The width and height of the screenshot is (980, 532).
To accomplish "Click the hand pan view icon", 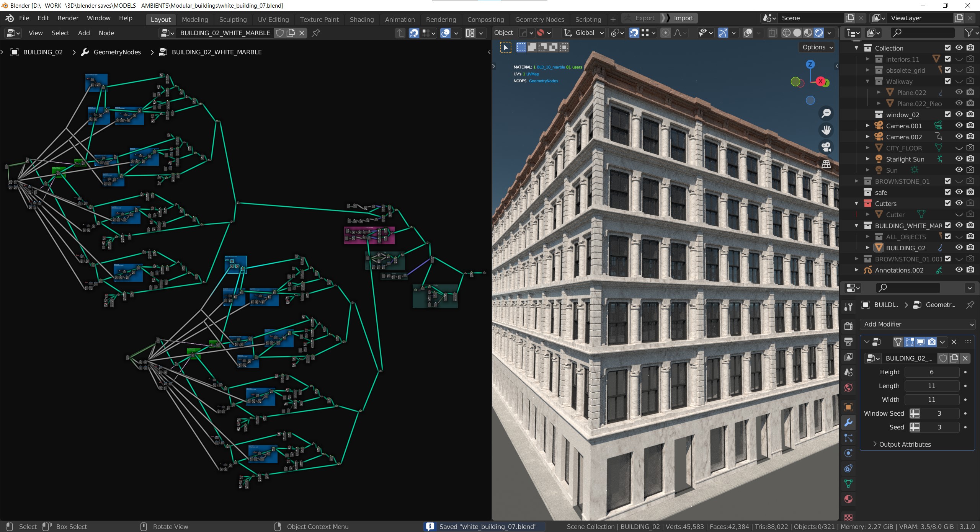I will [826, 130].
